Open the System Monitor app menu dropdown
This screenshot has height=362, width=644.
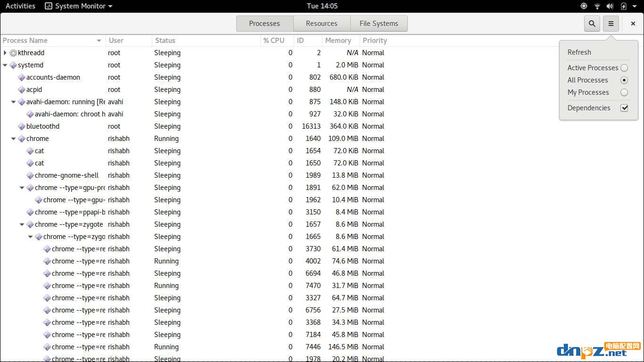pyautogui.click(x=110, y=7)
